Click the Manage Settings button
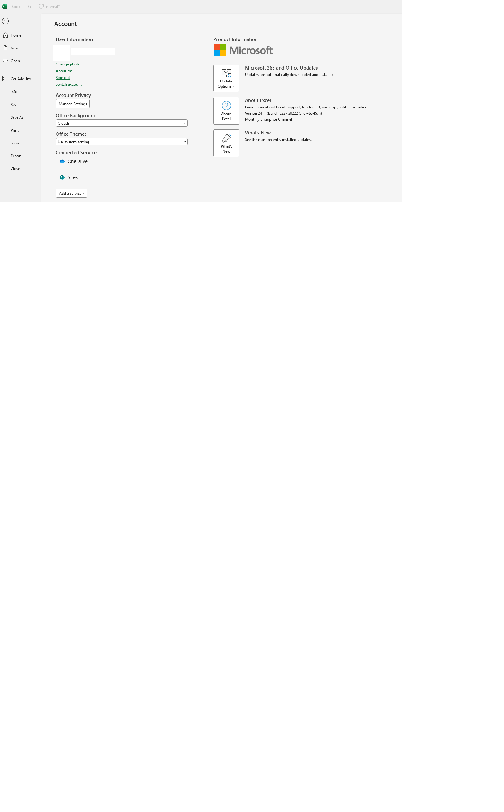The image size is (504, 812). 73,104
